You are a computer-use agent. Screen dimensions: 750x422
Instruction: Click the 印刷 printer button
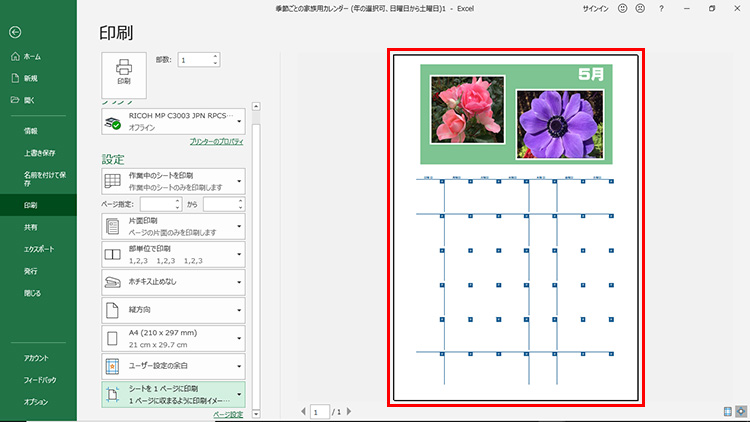point(124,72)
